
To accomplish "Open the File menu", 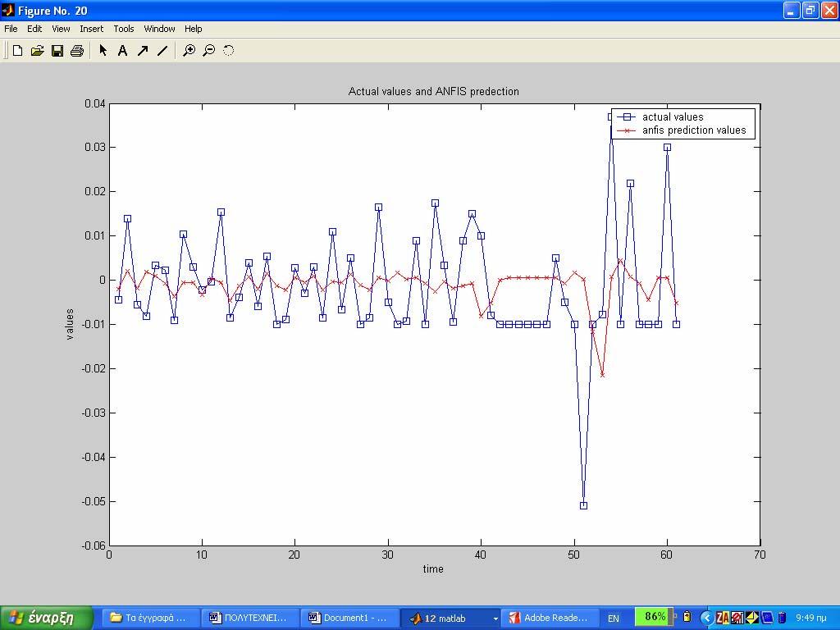I will click(11, 29).
